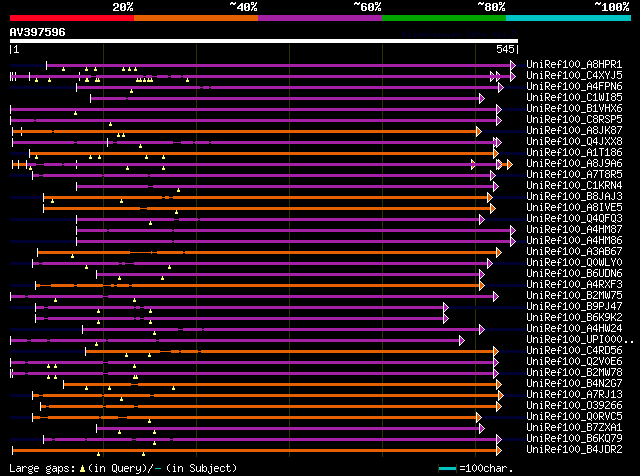Click the purple end arrow of A8HPR1 alignment
This screenshot has width=640, height=476.
pos(513,65)
